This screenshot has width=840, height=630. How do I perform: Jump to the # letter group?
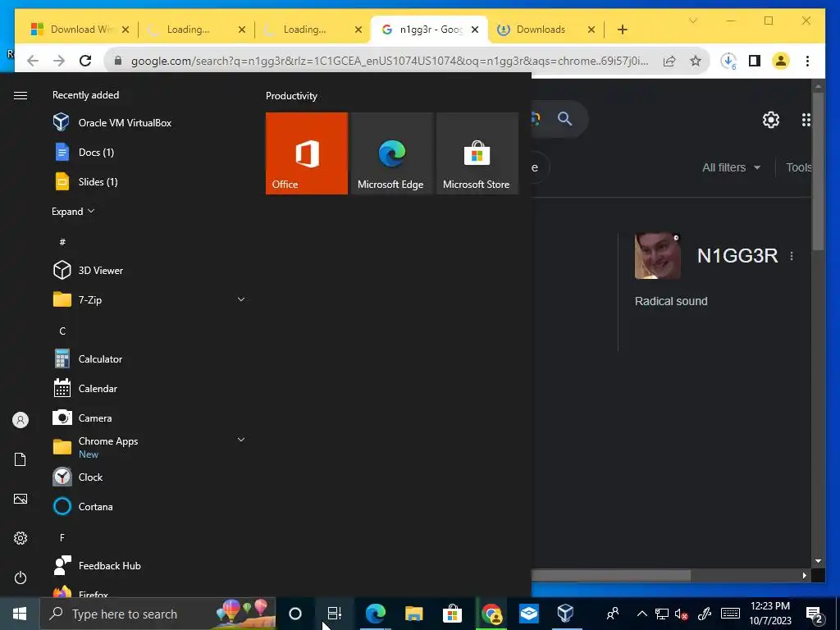coord(62,242)
